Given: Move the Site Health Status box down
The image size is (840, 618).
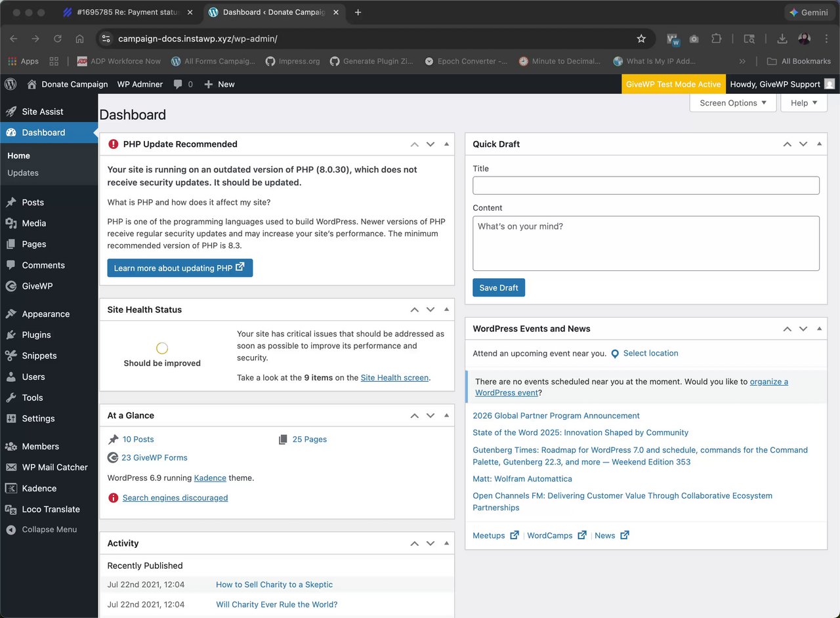Looking at the screenshot, I should (430, 310).
